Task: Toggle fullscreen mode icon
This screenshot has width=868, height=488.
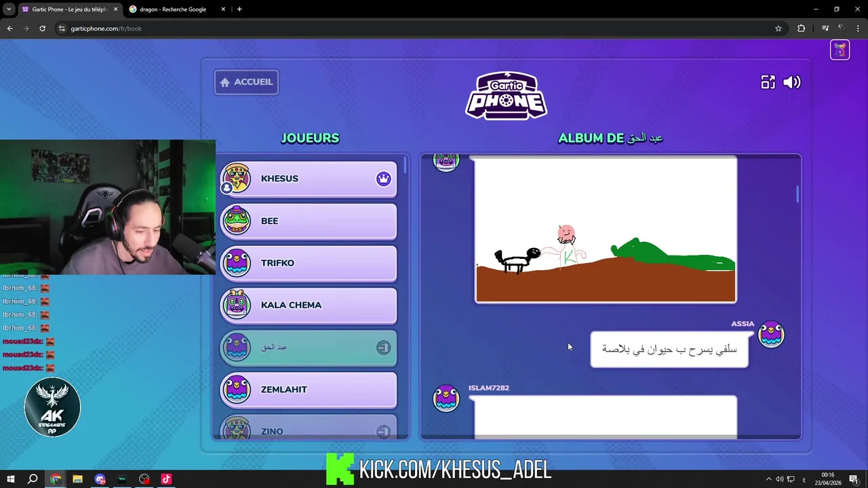Action: coord(768,82)
